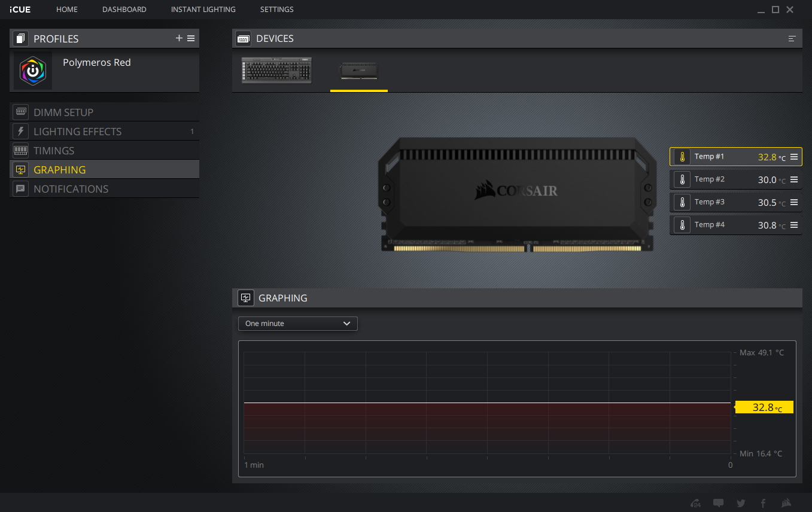Image resolution: width=812 pixels, height=512 pixels.
Task: Open the devices panel options icon
Action: (x=792, y=38)
